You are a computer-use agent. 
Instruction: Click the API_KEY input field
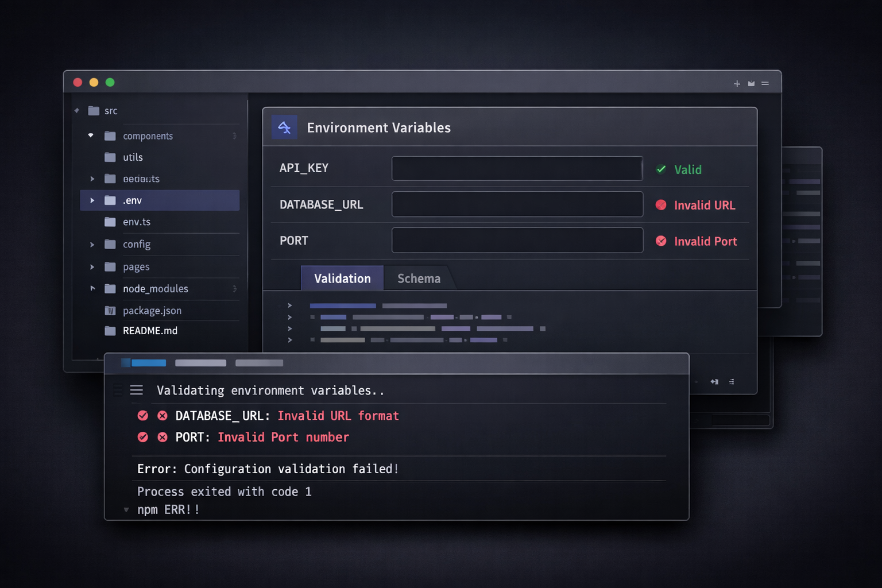point(517,168)
